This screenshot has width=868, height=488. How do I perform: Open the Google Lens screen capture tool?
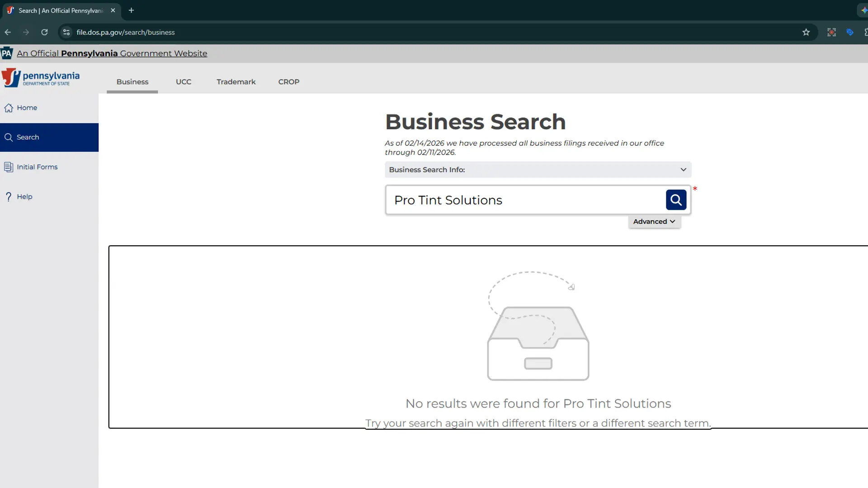(x=832, y=32)
